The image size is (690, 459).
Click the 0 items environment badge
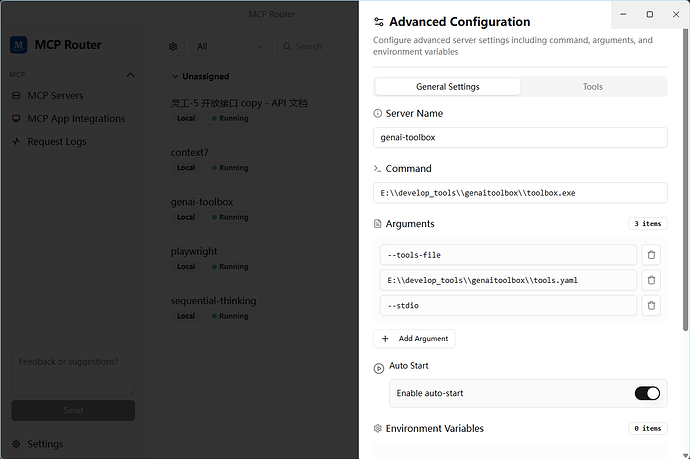[x=648, y=428]
